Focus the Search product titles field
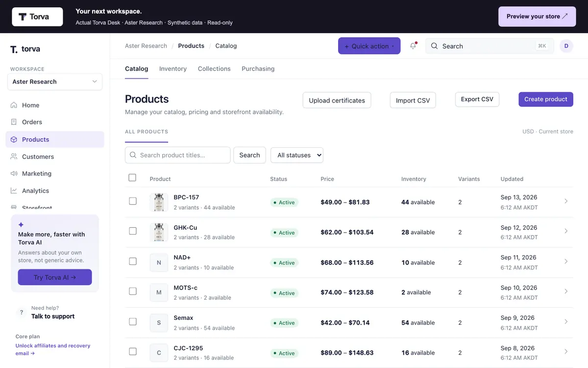 coord(178,155)
